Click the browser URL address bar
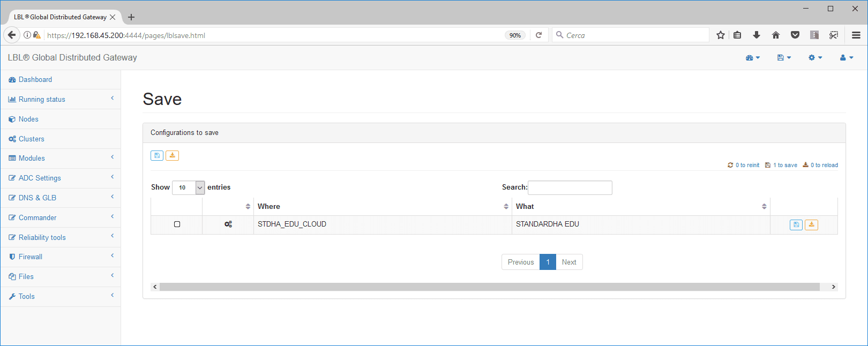The image size is (868, 346). (x=273, y=35)
